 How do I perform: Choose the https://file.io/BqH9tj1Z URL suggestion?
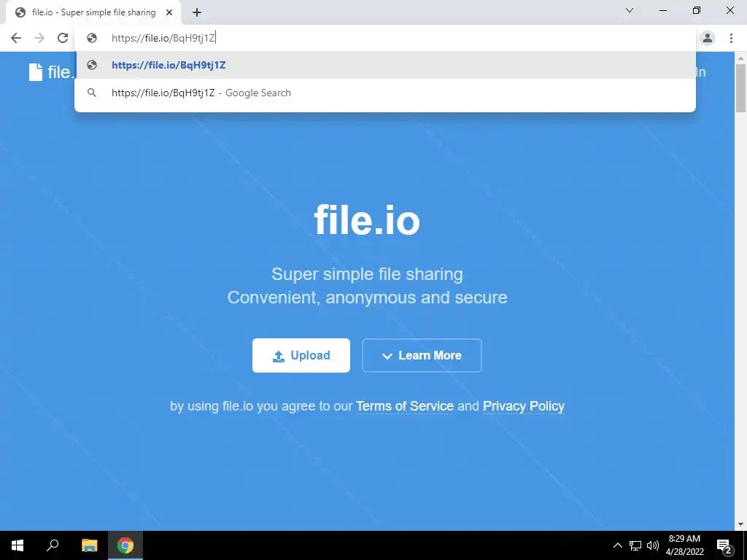(385, 65)
